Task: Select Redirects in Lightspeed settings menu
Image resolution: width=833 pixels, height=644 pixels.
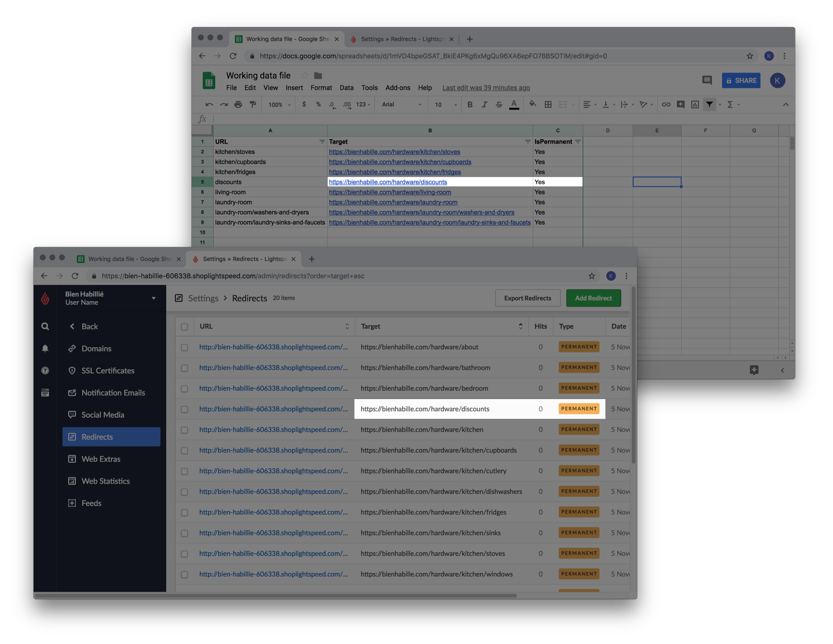Action: 111,437
